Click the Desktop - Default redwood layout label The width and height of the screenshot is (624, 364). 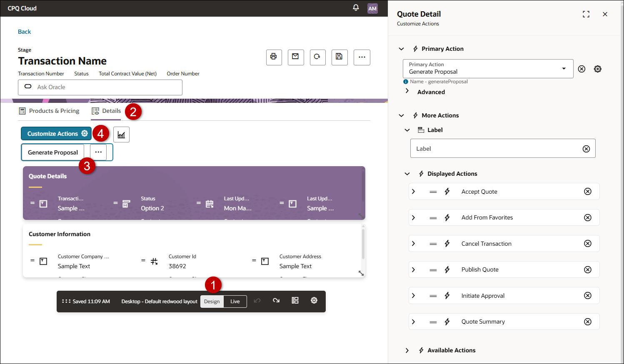click(x=159, y=302)
